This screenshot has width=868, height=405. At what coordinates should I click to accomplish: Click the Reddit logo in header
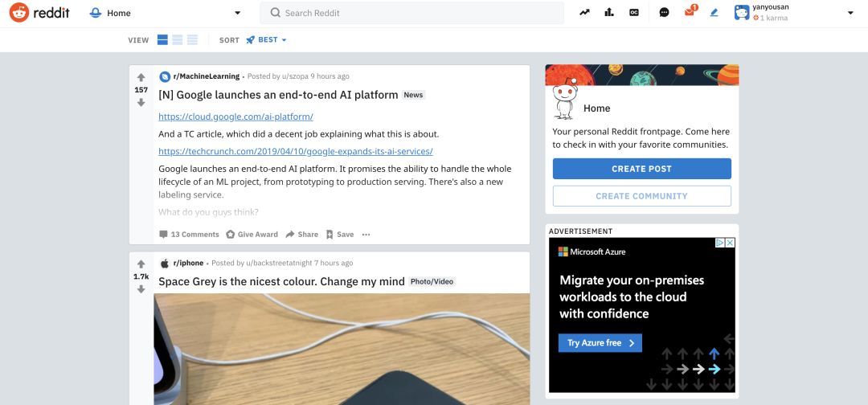click(41, 13)
